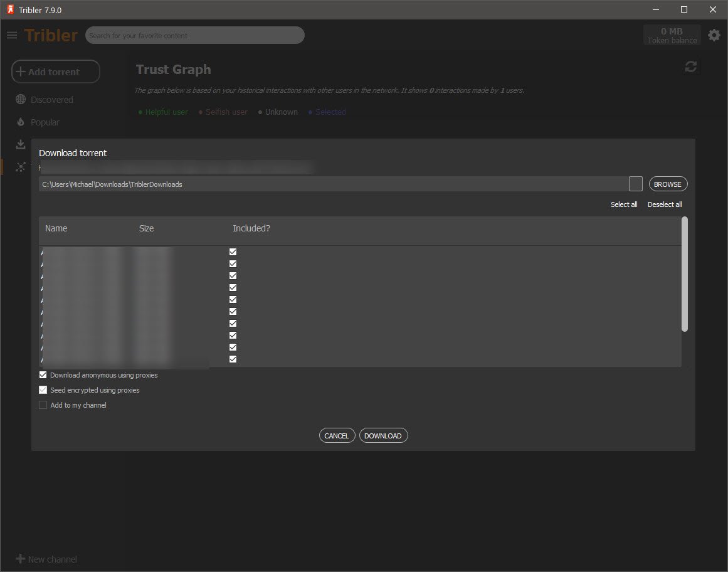
Task: Click the Popular flame icon
Action: pyautogui.click(x=21, y=122)
